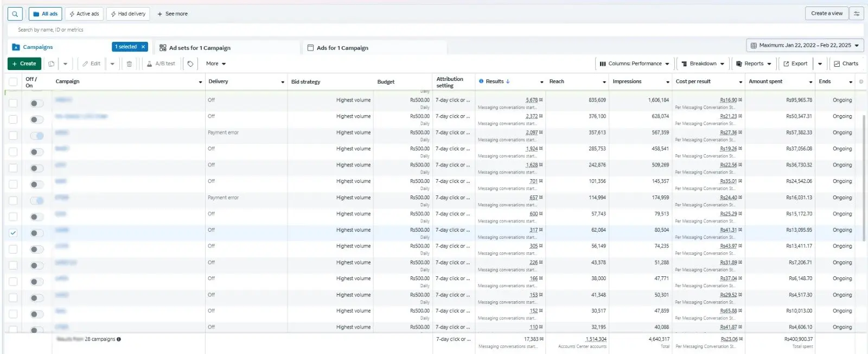Open the Reports dropdown

(754, 64)
